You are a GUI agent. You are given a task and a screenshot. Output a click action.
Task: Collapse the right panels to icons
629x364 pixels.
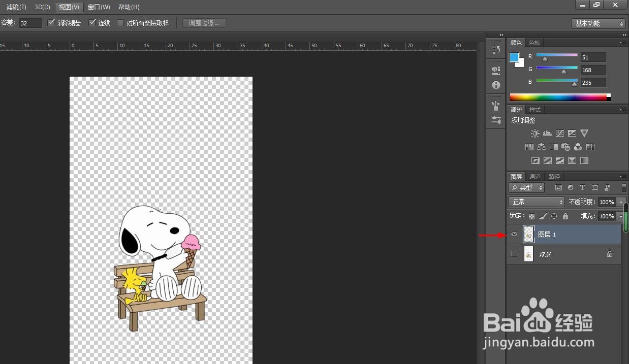(x=624, y=35)
